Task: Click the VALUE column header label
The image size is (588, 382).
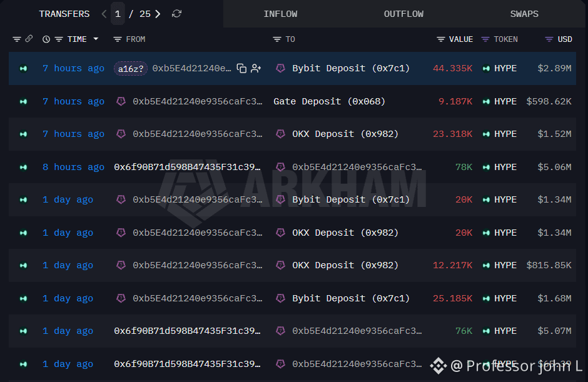Action: 461,39
